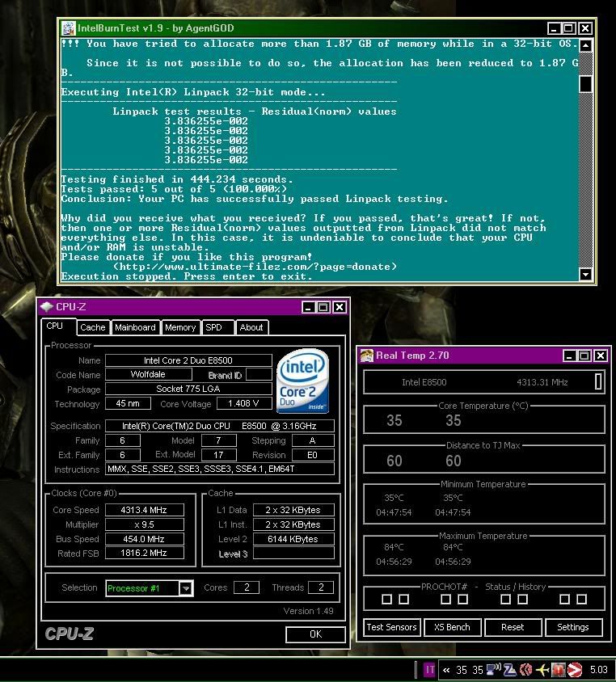The height and width of the screenshot is (682, 616).
Task: Open Real Temp Settings
Action: pyautogui.click(x=573, y=627)
